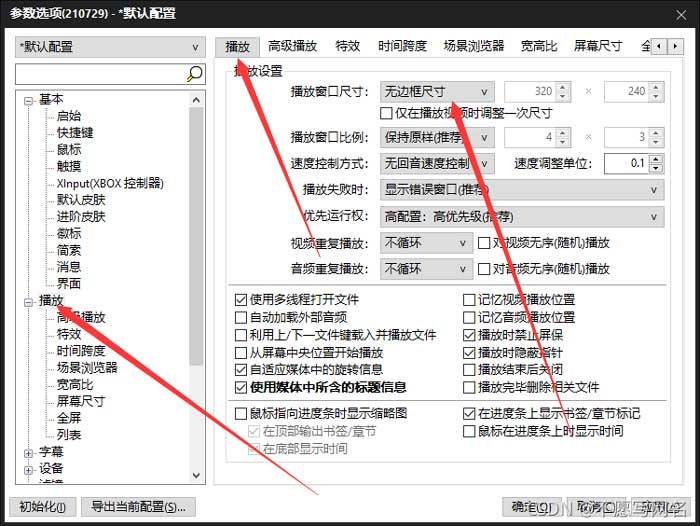This screenshot has width=700, height=526.
Task: Expand the 字幕 tree node
Action: point(28,452)
